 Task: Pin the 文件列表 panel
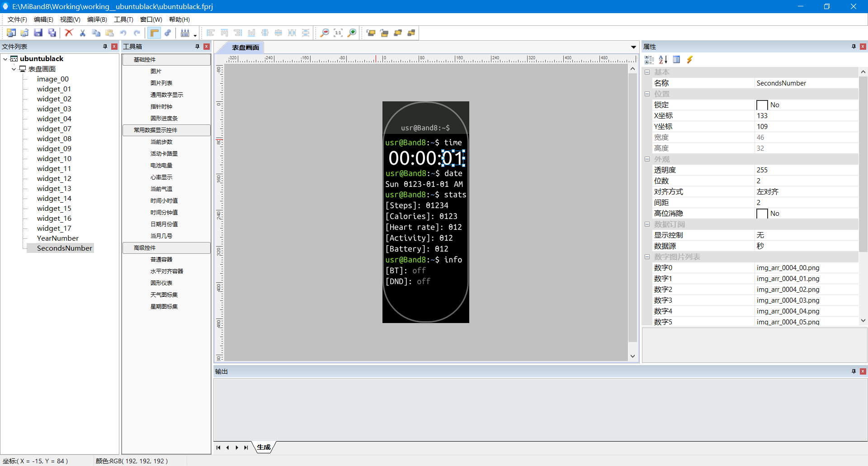(105, 47)
